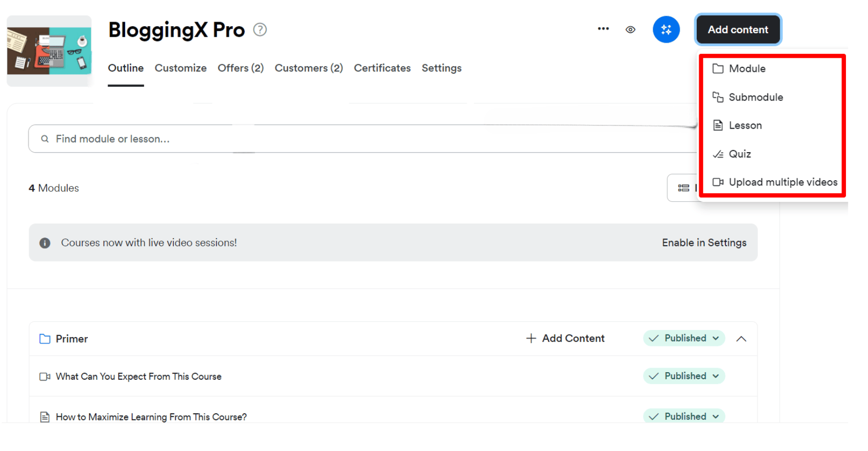Open the three-dots more options menu
The height and width of the screenshot is (451, 868).
pos(603,29)
